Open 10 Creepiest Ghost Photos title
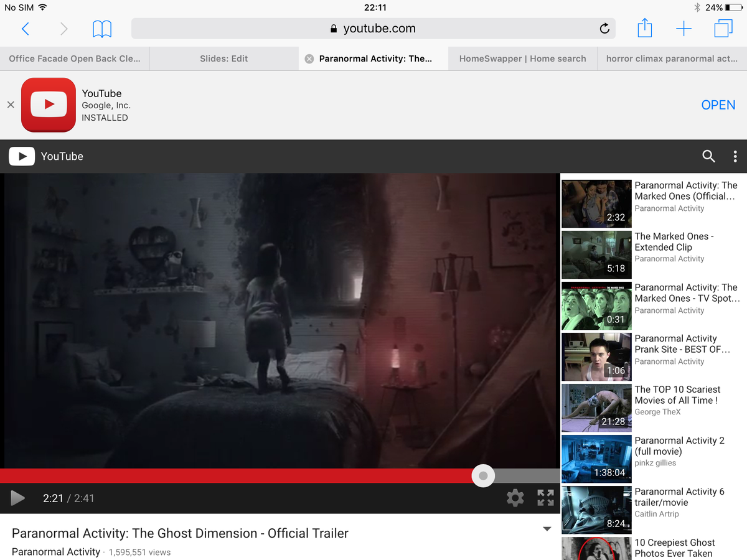 (675, 548)
